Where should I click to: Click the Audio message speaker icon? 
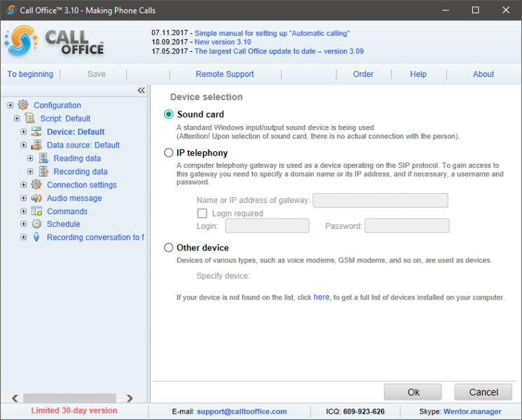[x=36, y=198]
